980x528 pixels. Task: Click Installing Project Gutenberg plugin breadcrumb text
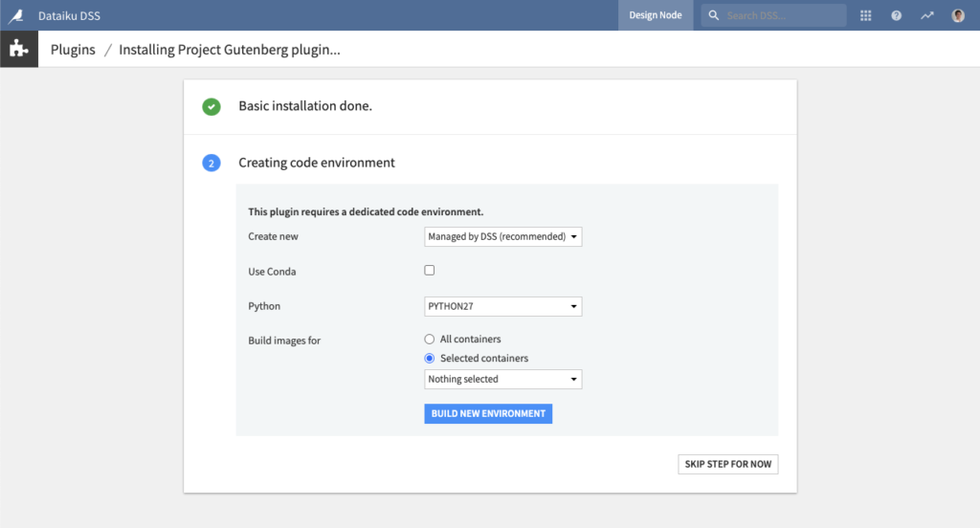(x=230, y=50)
